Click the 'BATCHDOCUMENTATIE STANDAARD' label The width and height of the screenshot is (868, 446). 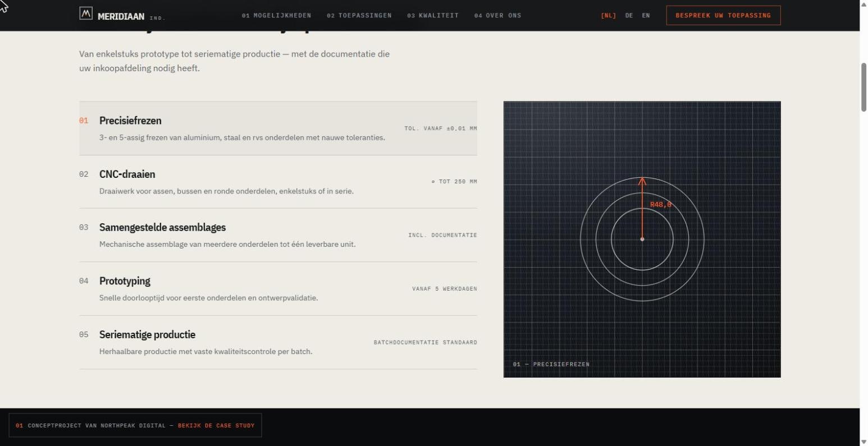tap(426, 342)
